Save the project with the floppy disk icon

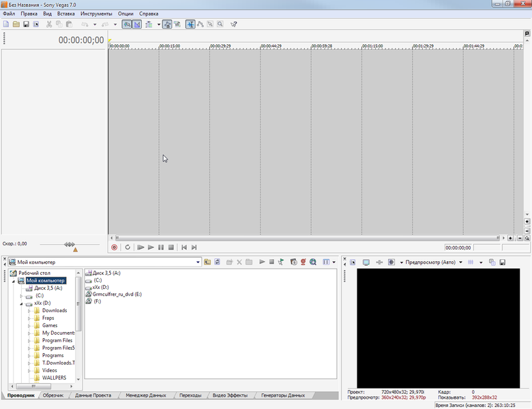(26, 25)
